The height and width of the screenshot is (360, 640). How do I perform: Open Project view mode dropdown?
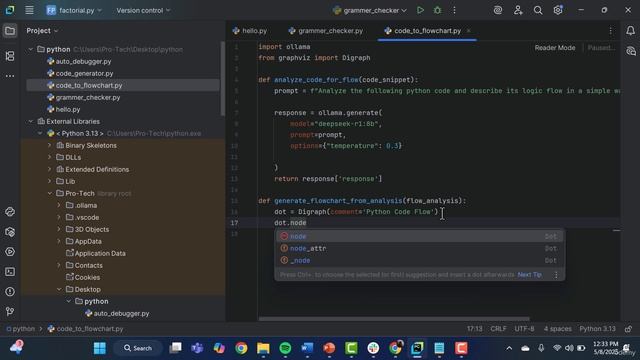[x=42, y=31]
